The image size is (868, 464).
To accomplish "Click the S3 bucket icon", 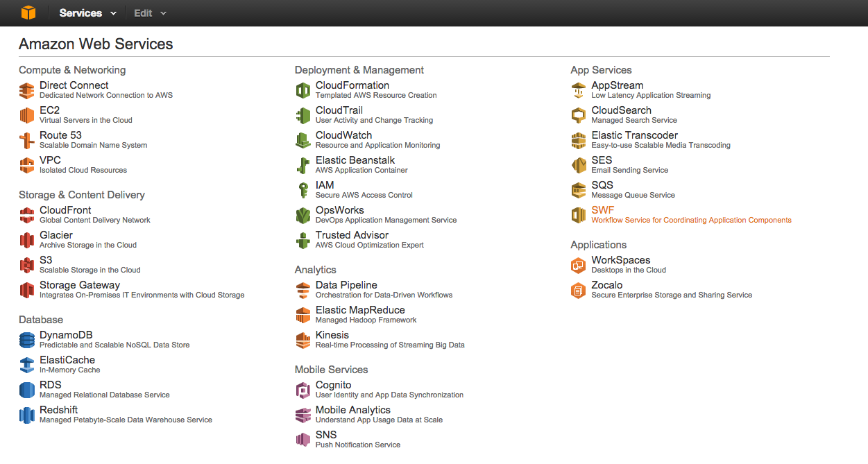I will (x=27, y=265).
